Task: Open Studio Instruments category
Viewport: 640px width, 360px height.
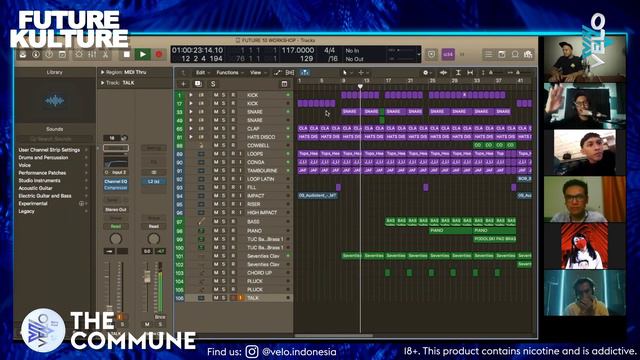Action: pyautogui.click(x=39, y=180)
